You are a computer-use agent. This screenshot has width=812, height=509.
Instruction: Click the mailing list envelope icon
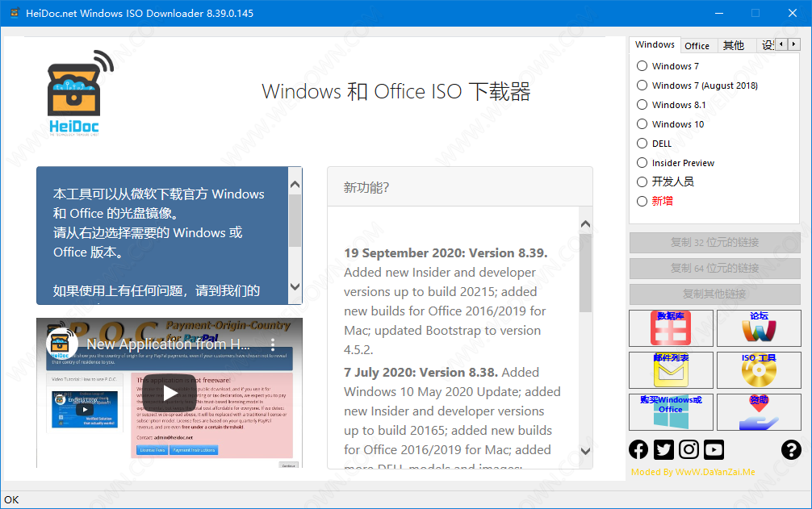point(670,370)
